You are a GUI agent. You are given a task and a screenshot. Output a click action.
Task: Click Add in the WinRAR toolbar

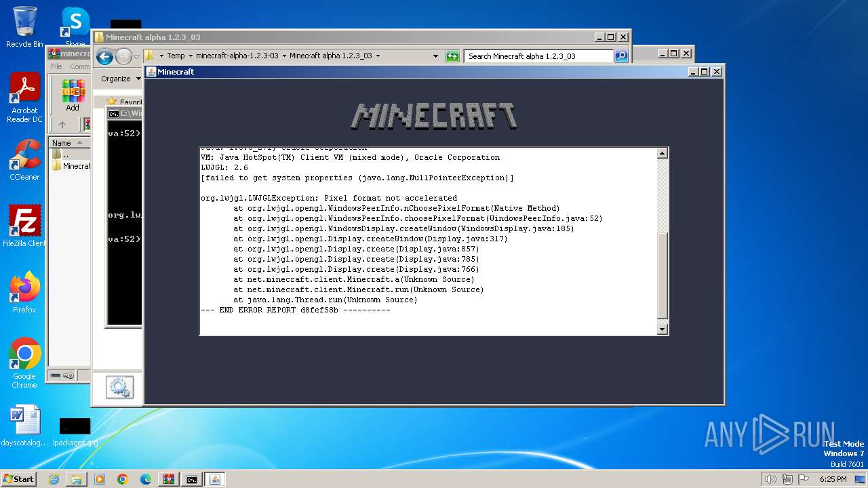(73, 96)
